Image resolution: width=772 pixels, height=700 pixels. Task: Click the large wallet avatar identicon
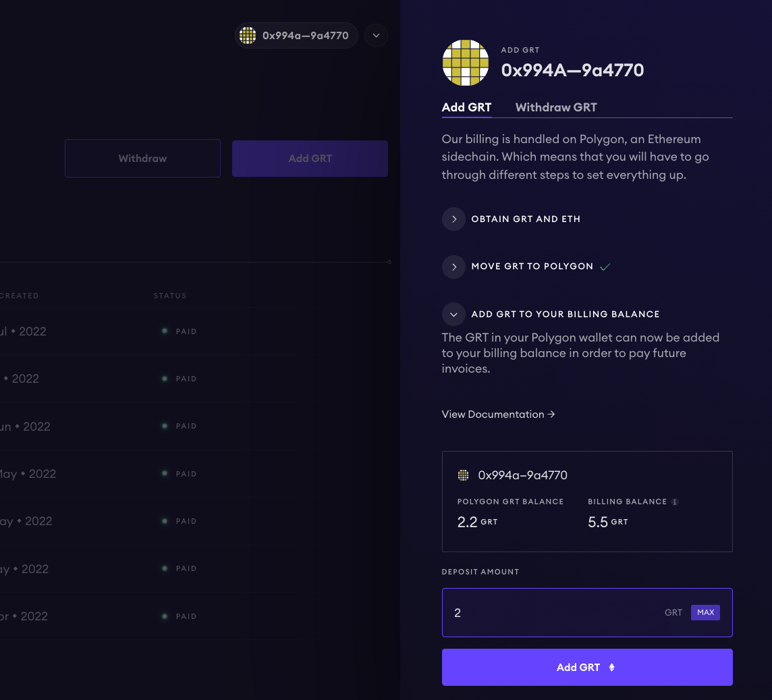(x=465, y=63)
